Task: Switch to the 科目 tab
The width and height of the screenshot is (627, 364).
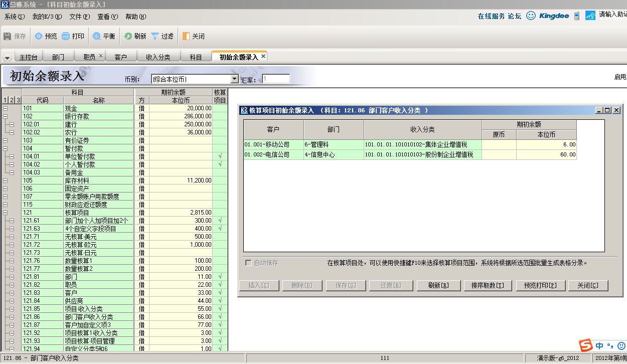Action: point(196,57)
